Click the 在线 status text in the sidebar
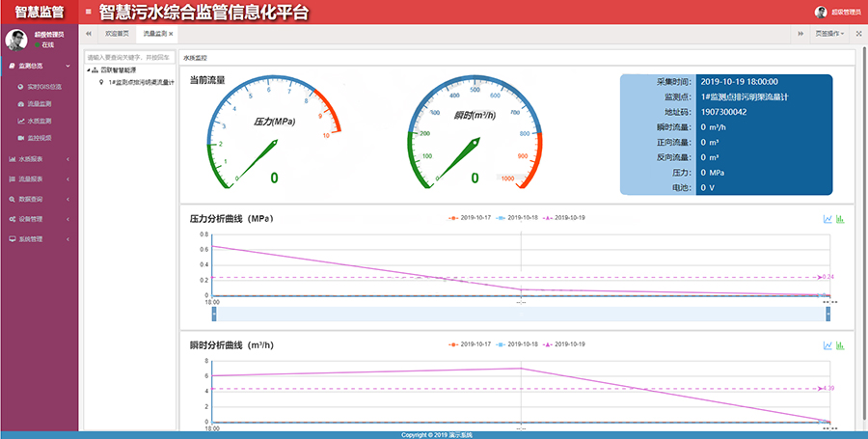Screen dimensions: 868x439 pos(48,44)
